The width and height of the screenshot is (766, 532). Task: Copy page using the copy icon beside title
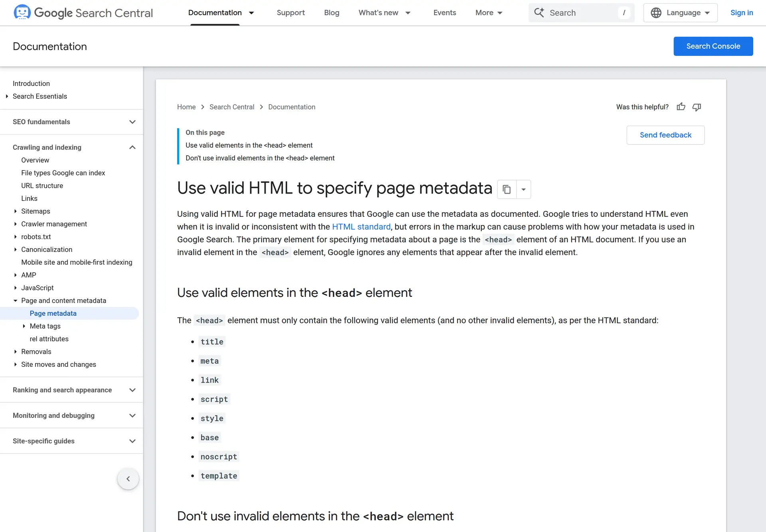click(x=507, y=189)
